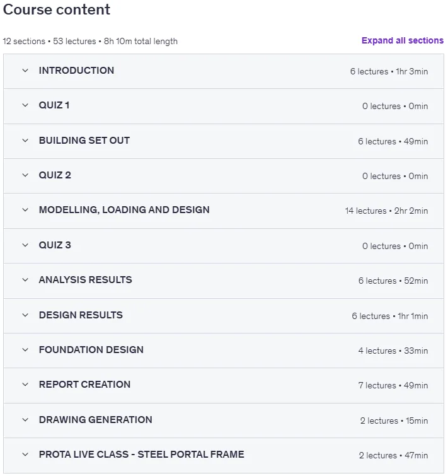Open ANALYSIS RESULTS chevron arrow
The width and height of the screenshot is (448, 476).
click(x=25, y=280)
